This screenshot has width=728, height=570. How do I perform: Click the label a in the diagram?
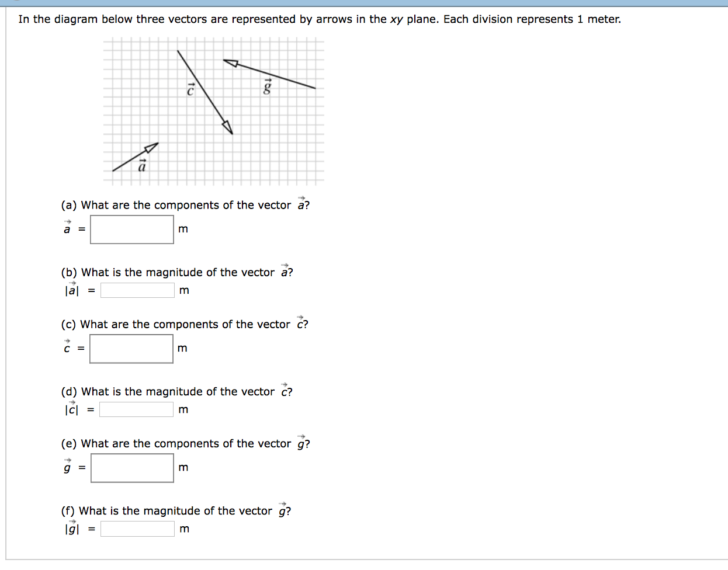[142, 167]
